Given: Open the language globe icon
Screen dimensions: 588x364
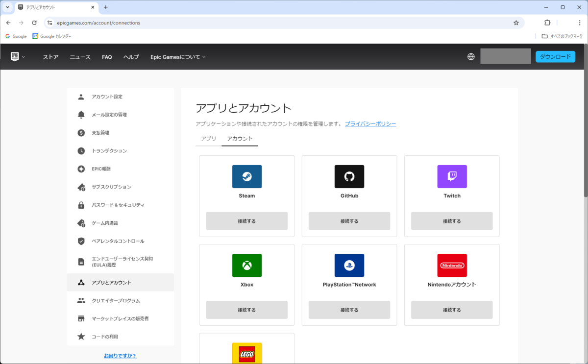Looking at the screenshot, I should pos(471,57).
